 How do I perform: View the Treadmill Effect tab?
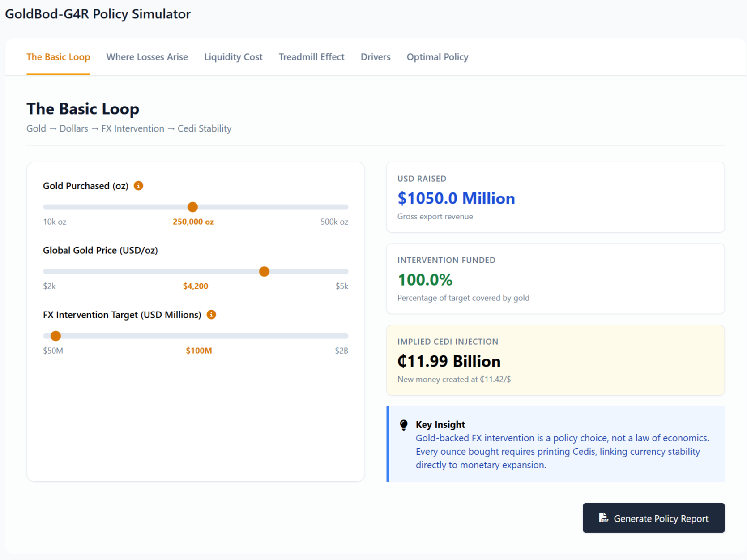point(312,57)
